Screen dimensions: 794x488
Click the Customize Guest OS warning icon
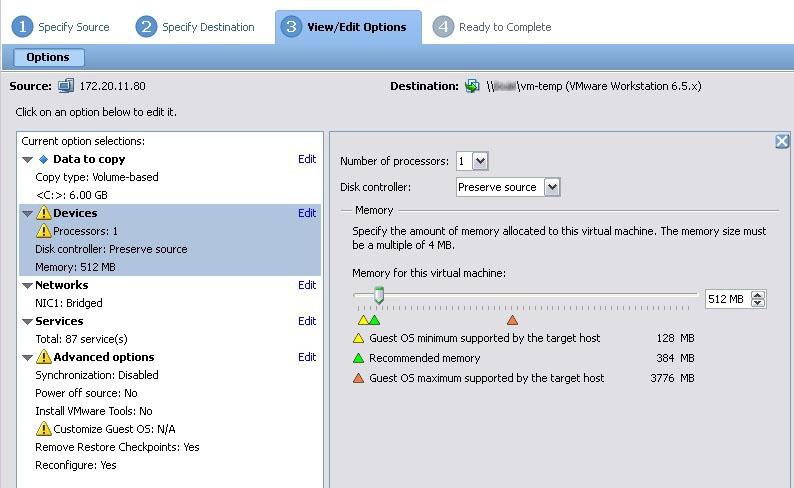click(x=43, y=429)
